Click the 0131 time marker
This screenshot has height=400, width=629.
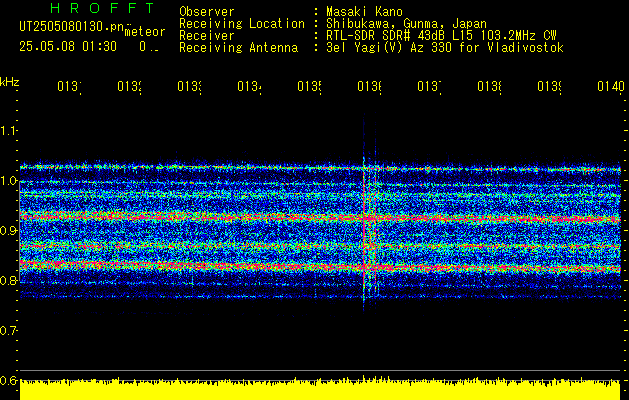69,87
